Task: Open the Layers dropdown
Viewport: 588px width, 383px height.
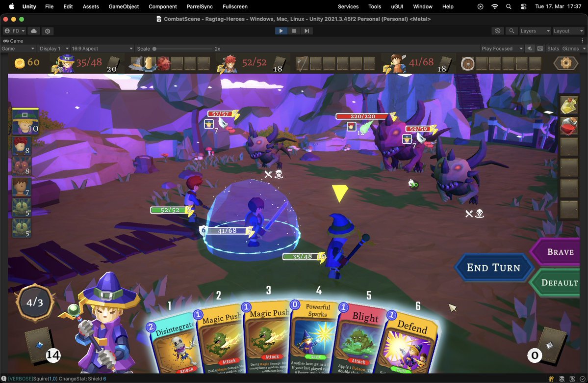Action: [534, 31]
